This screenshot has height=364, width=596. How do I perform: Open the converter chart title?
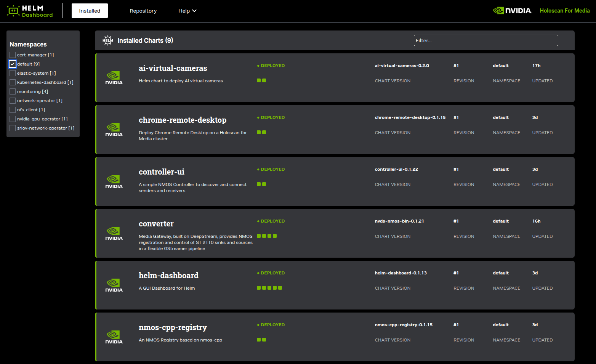tap(156, 224)
